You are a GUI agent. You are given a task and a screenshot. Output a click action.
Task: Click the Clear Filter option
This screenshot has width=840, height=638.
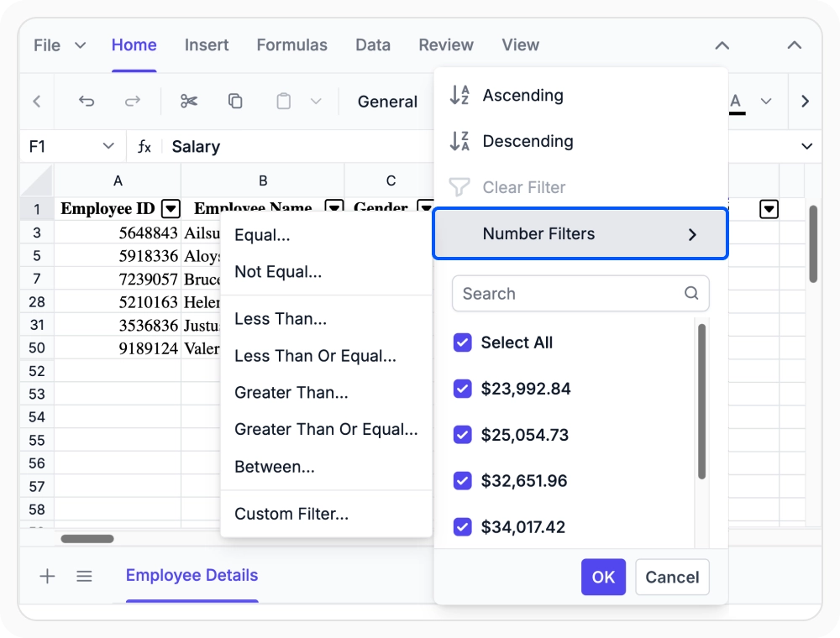(x=580, y=187)
